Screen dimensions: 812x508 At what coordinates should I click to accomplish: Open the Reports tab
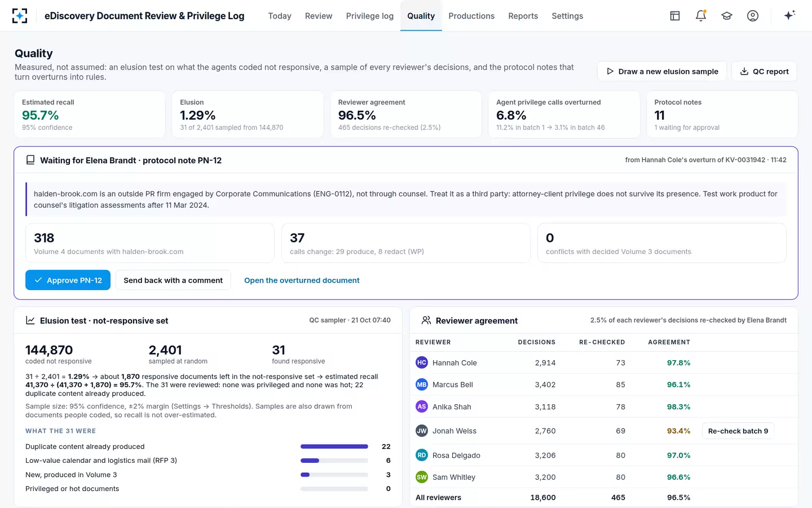tap(523, 16)
